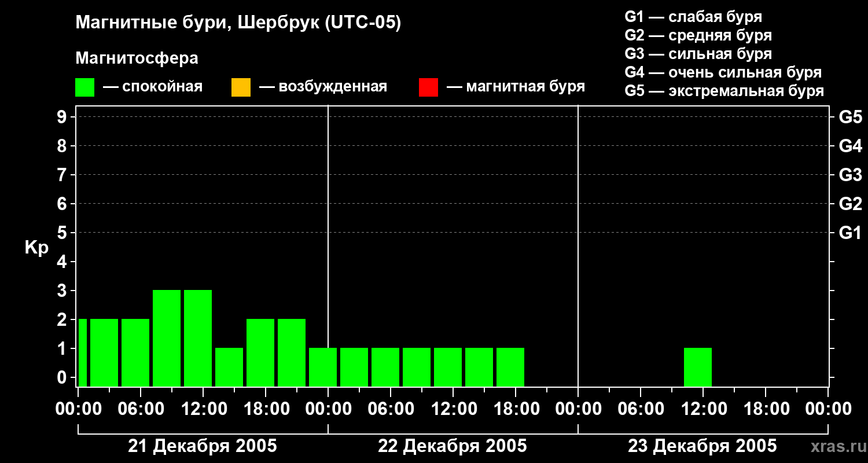Click the Kp 1 bar for 04:00–07:00 on 22 December
868x463 pixels.
pyautogui.click(x=385, y=367)
